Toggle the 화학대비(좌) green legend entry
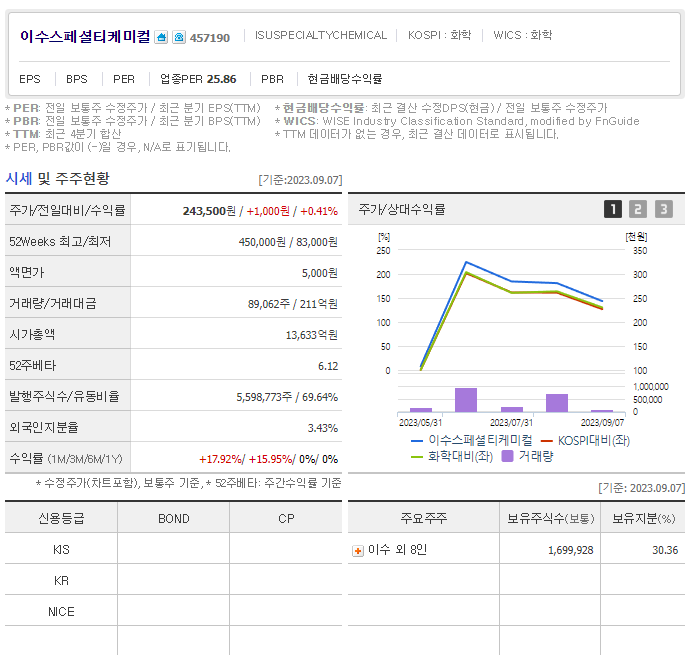 pyautogui.click(x=452, y=456)
